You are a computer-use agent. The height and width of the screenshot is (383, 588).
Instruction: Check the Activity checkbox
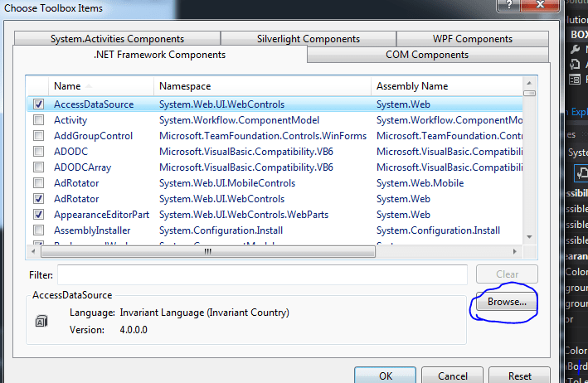tap(38, 120)
